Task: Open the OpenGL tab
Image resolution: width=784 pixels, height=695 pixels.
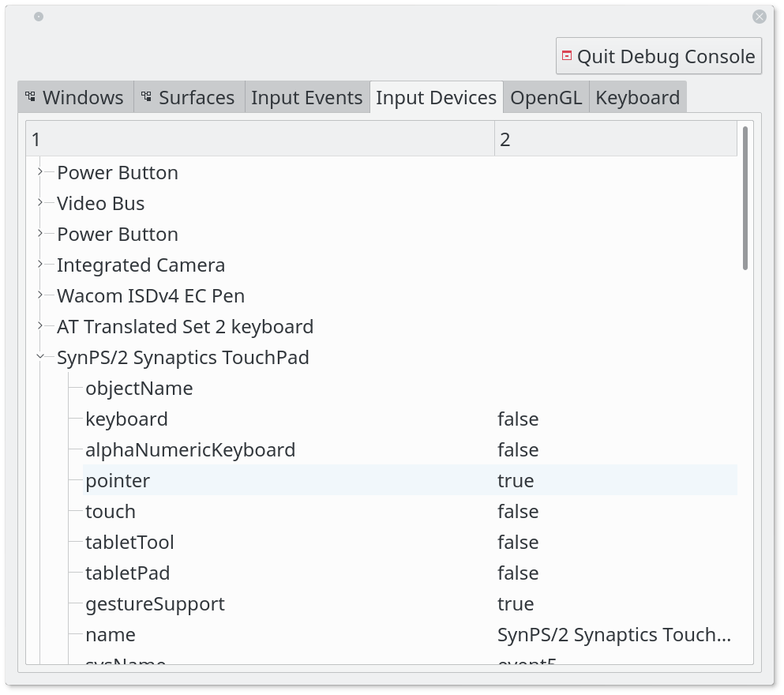Action: [x=546, y=97]
